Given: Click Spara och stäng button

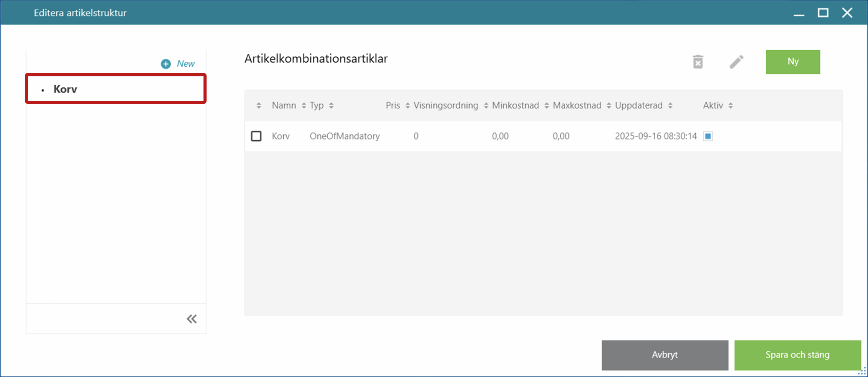Looking at the screenshot, I should click(797, 355).
